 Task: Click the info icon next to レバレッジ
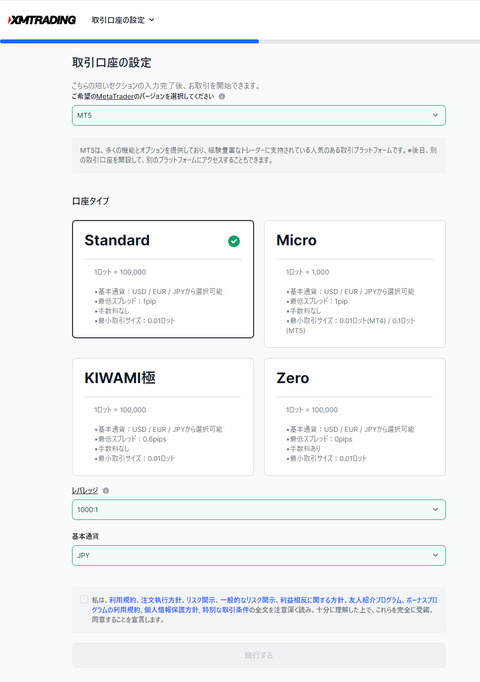coord(106,491)
